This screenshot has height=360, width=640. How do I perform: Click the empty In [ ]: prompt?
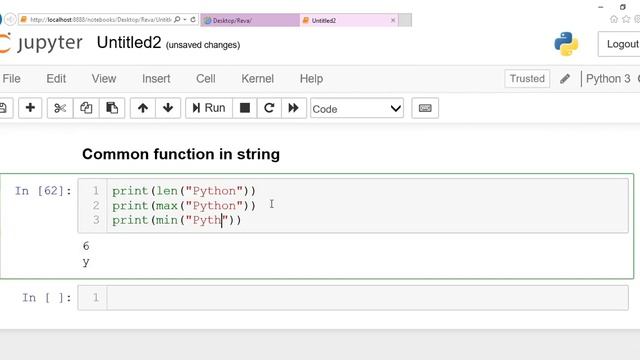47,298
